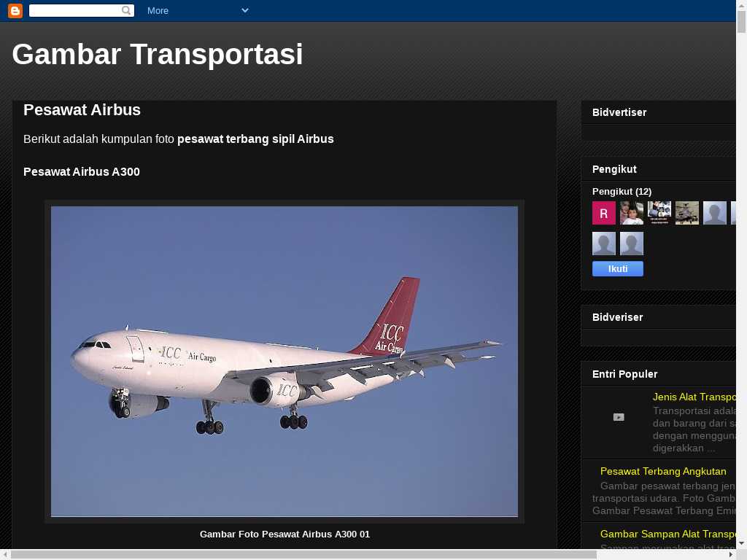747x560 pixels.
Task: Select the Pesawat Airbus A300 subheading
Action: (x=82, y=172)
